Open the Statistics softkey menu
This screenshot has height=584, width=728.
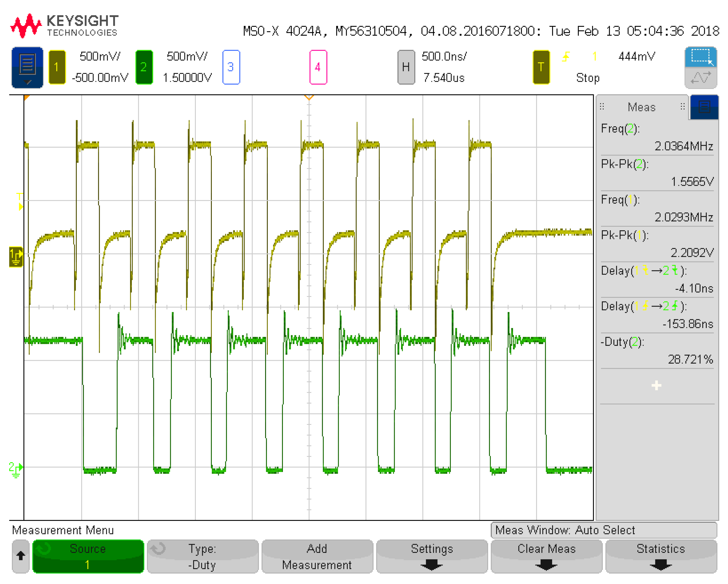661,556
